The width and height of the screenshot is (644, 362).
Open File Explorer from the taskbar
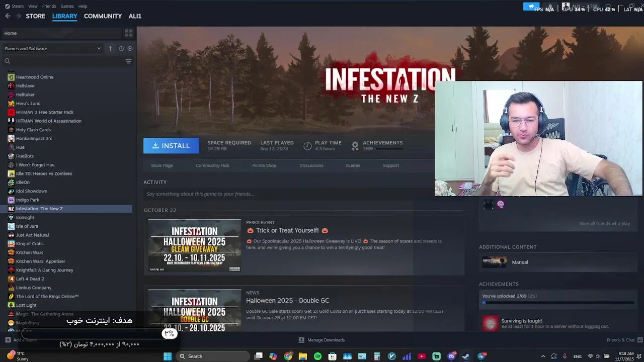pyautogui.click(x=303, y=356)
